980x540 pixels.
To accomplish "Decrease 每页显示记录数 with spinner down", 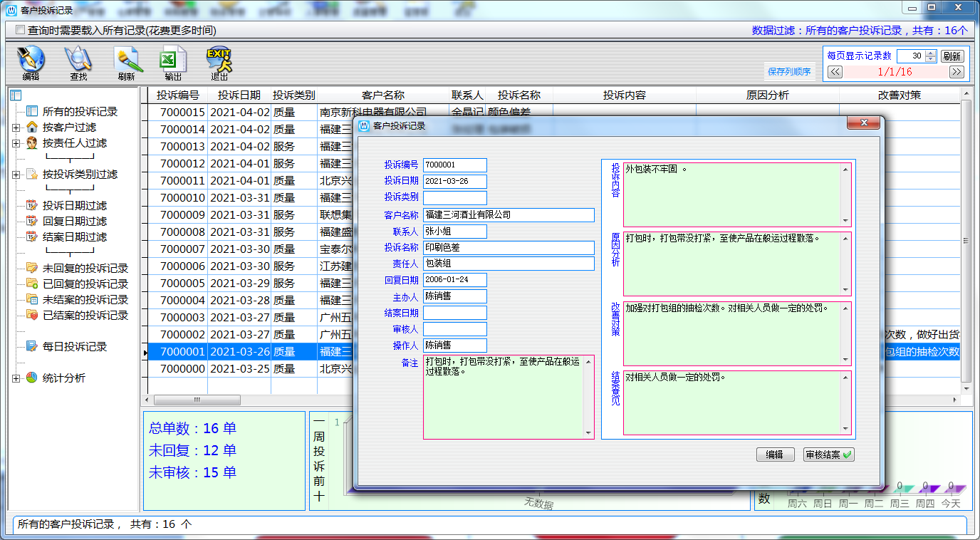I will pyautogui.click(x=930, y=58).
